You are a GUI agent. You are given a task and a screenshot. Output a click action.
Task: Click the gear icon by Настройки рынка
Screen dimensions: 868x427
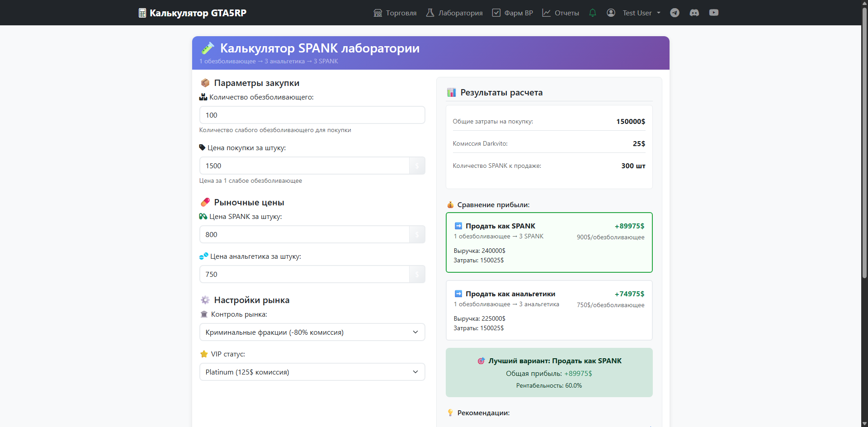coord(205,300)
